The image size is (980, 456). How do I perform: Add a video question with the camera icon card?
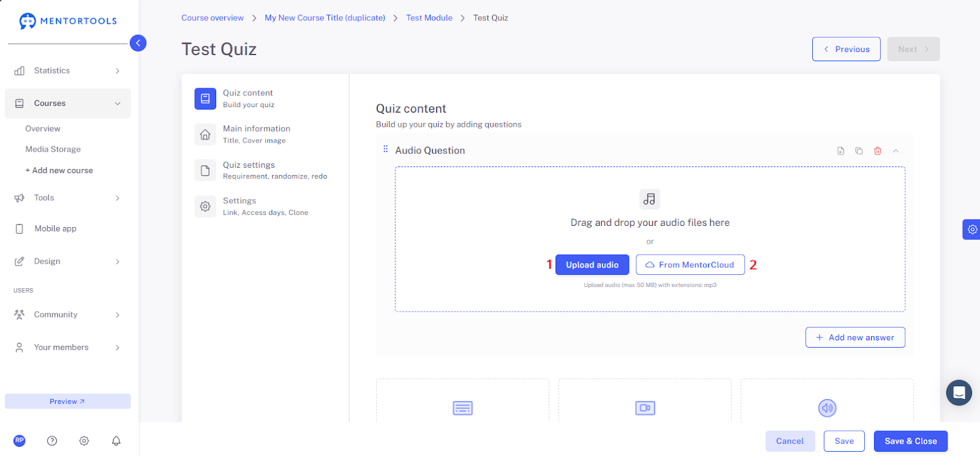pyautogui.click(x=645, y=408)
